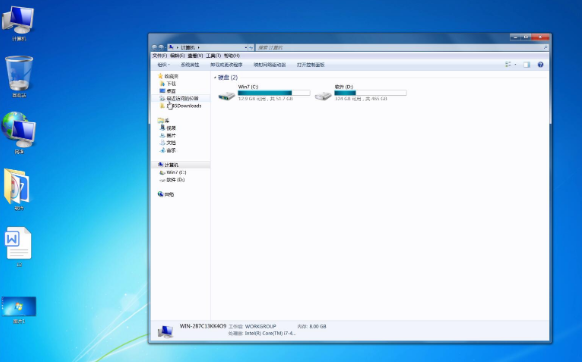Image resolution: width=582 pixels, height=362 pixels.
Task: Click the search computer input field
Action: click(402, 48)
